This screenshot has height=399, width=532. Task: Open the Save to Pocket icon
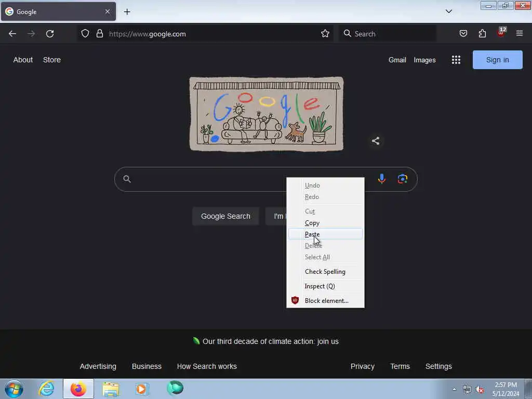click(x=463, y=34)
